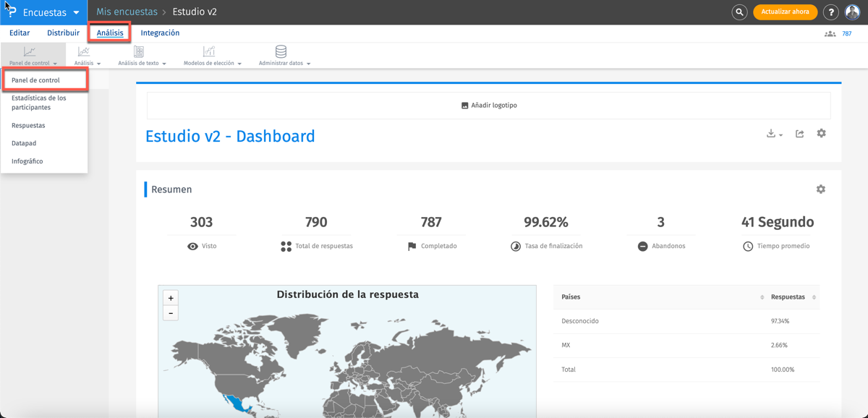Zoom out on the response map

click(171, 313)
